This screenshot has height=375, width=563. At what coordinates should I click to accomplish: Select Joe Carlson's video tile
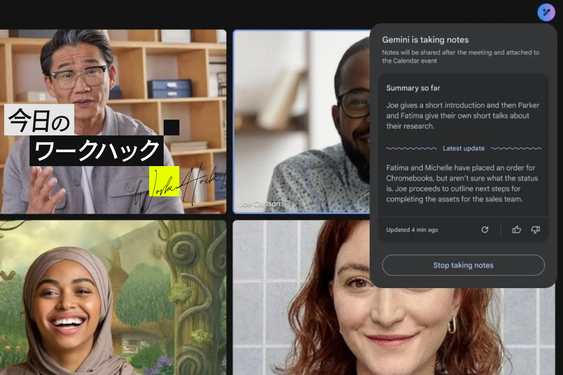coord(302,121)
